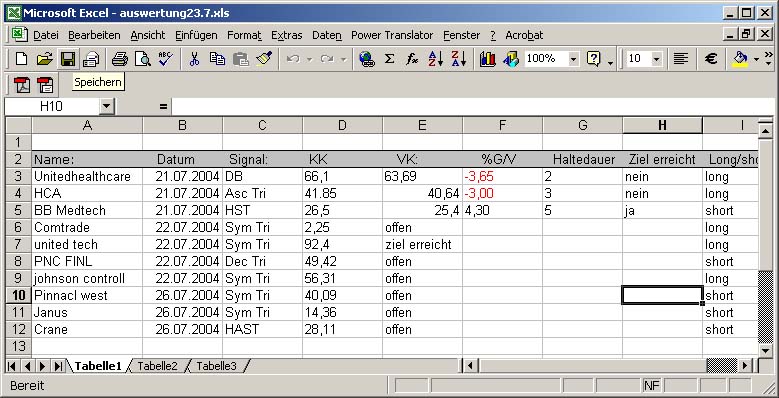Click the formula equals sign button

click(163, 106)
